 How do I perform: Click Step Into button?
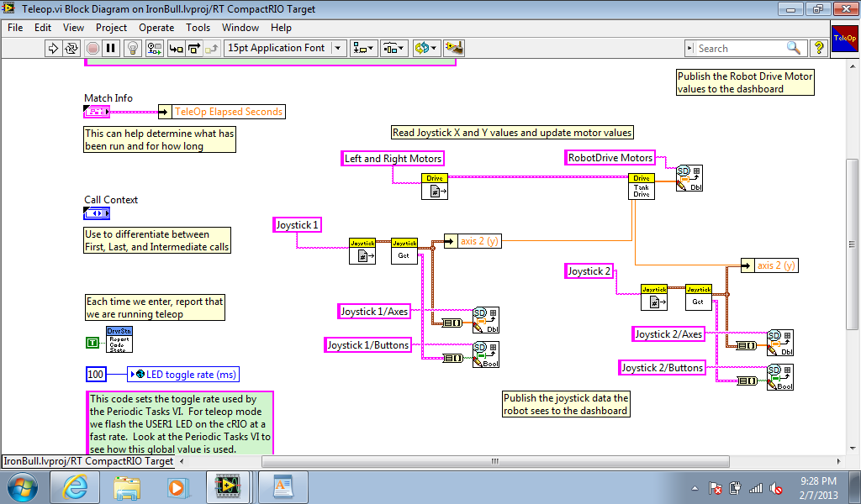click(176, 48)
